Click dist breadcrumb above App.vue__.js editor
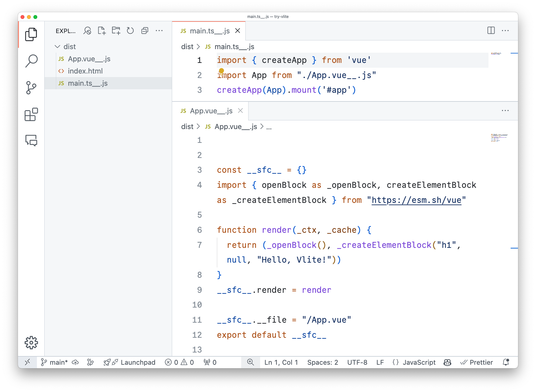 187,126
